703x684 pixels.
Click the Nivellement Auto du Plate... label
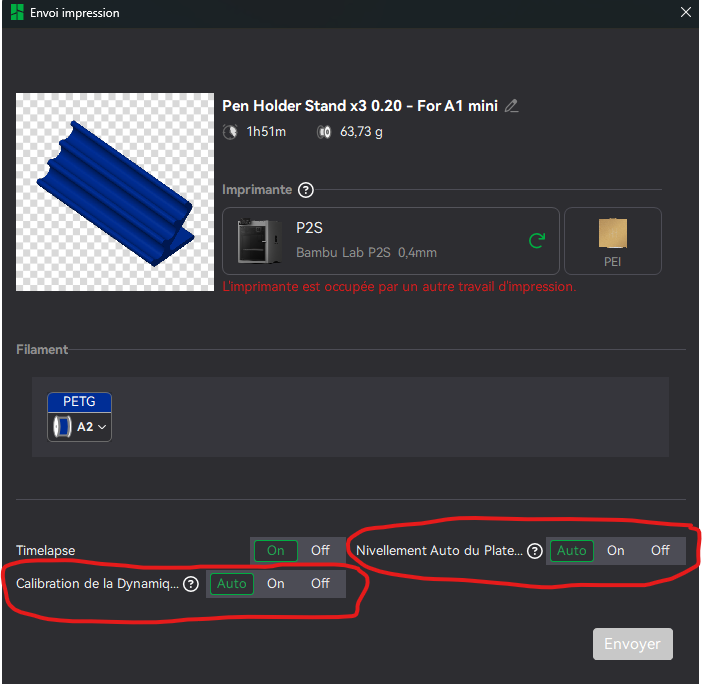(439, 551)
